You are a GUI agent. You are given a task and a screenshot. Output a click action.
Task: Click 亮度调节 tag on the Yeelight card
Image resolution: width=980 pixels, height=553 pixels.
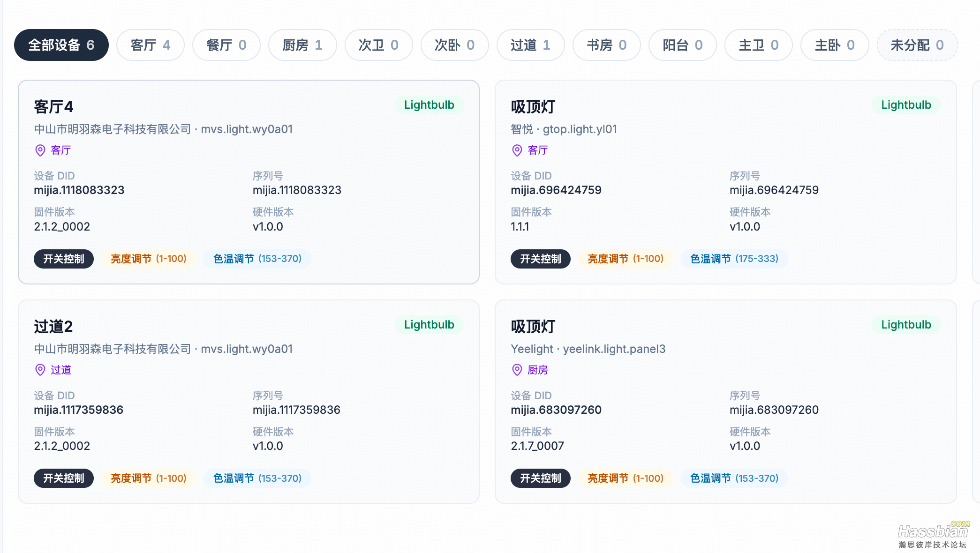tap(626, 478)
